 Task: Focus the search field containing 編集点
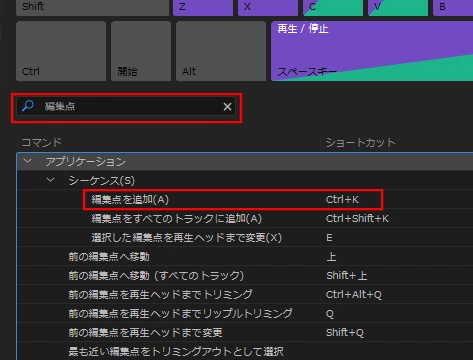tap(126, 107)
